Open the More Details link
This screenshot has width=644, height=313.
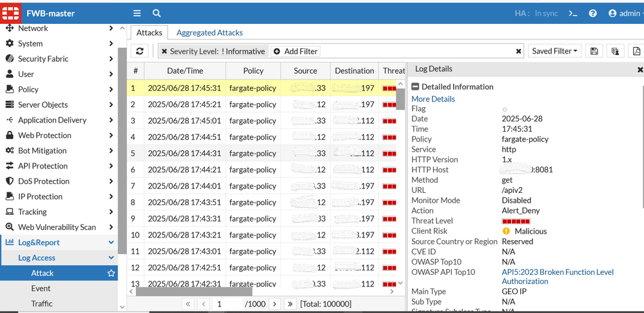(x=433, y=99)
